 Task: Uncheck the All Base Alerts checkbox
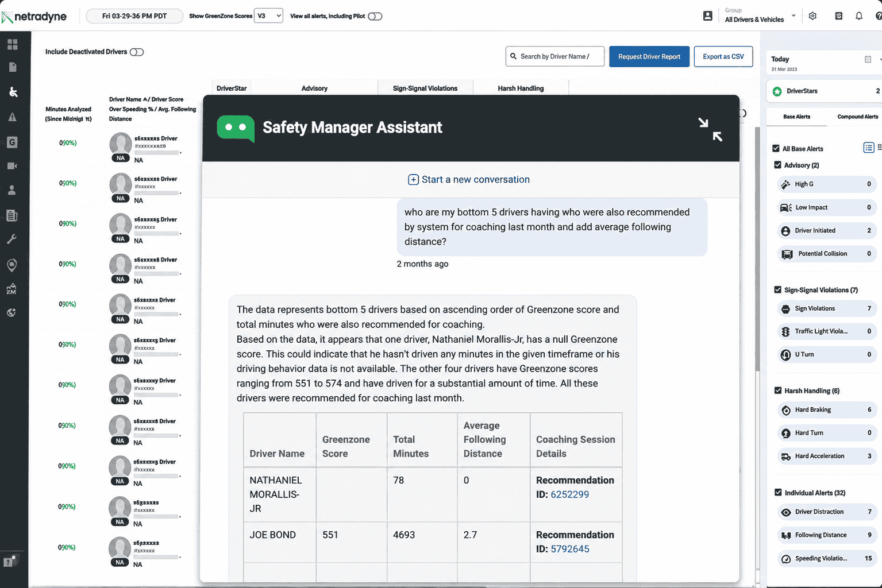pos(776,148)
